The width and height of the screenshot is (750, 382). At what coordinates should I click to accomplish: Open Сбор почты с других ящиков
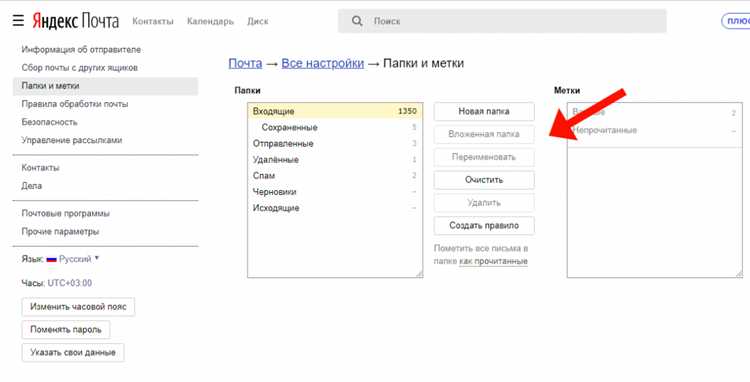79,68
